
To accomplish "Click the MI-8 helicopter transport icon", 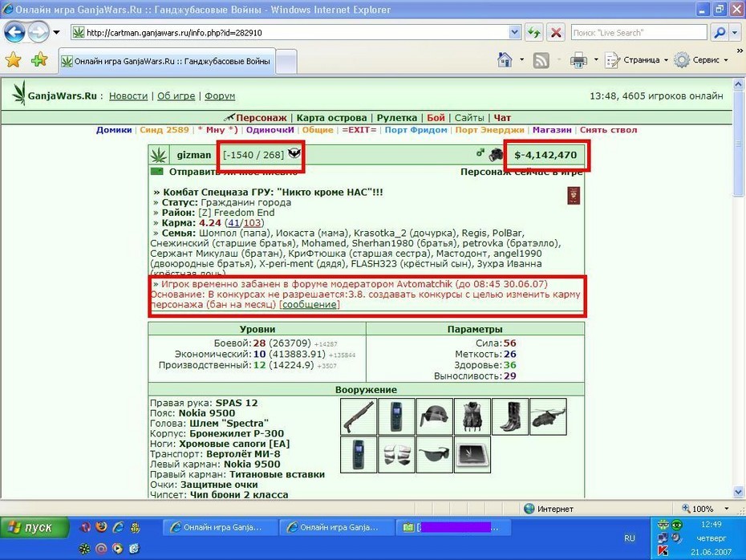I will (548, 416).
